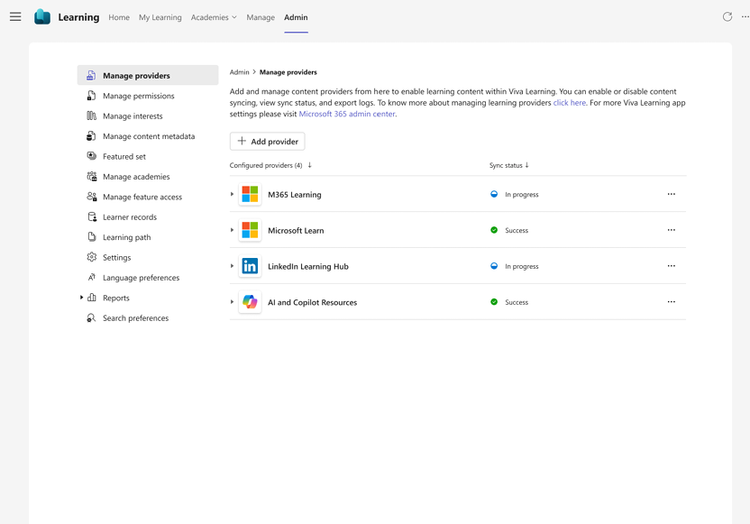Go to the Manage tab
This screenshot has width=750, height=524.
pos(260,17)
